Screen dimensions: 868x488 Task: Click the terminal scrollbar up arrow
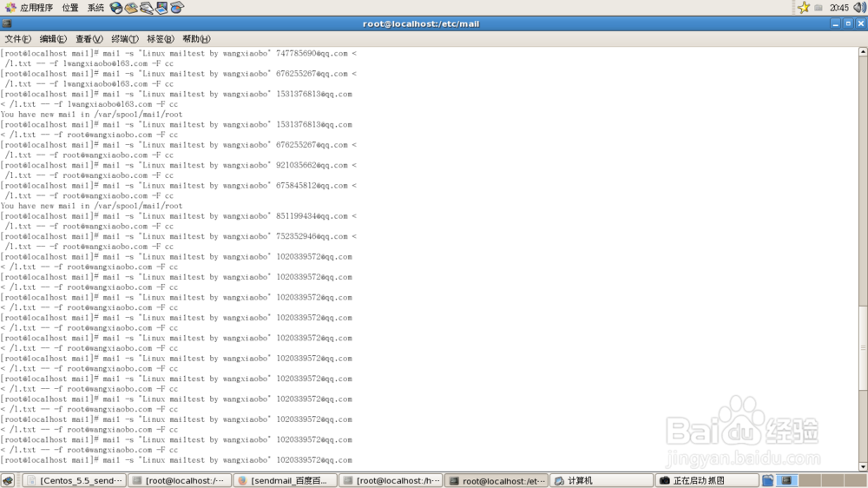(863, 51)
